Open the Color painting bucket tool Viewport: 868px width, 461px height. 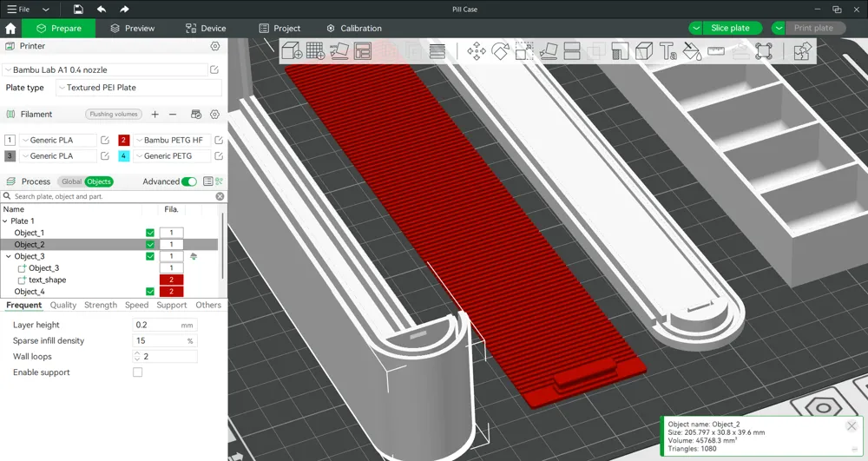tap(692, 51)
